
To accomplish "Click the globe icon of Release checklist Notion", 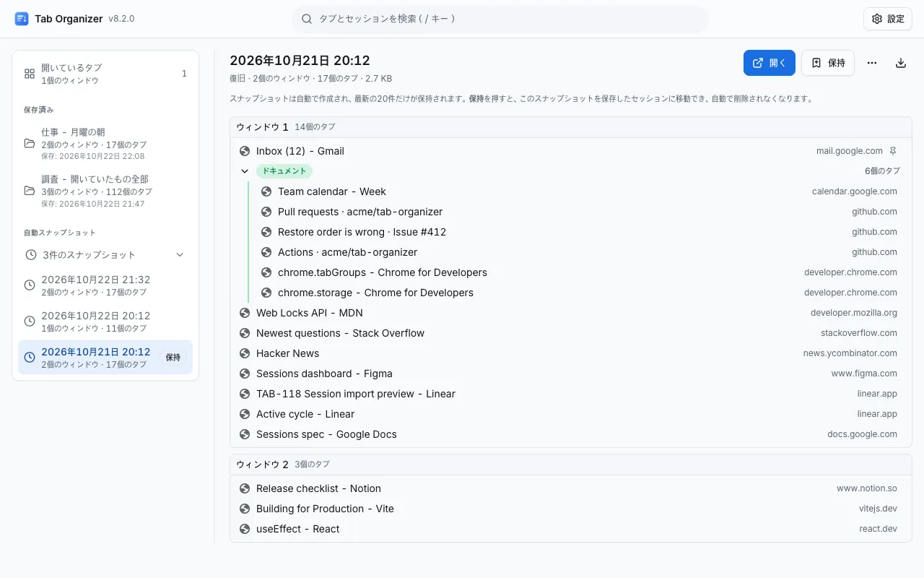I will pos(245,488).
